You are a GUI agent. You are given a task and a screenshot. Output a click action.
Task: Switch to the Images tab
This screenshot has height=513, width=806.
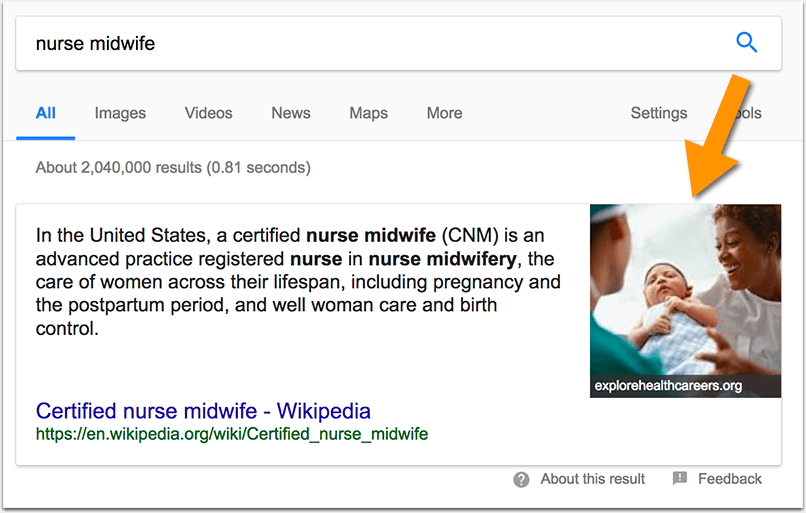click(120, 113)
